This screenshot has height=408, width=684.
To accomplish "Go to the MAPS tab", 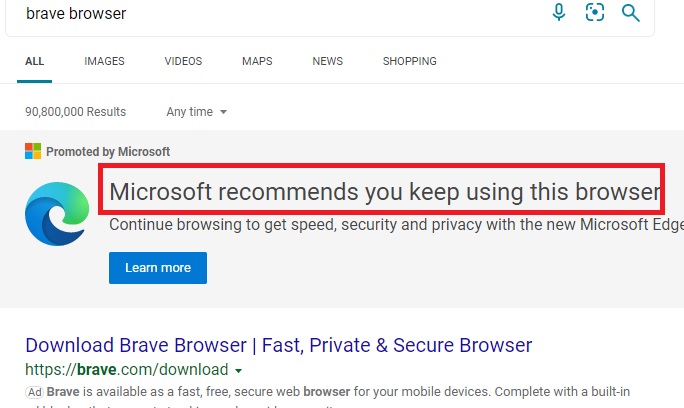I will tap(257, 61).
